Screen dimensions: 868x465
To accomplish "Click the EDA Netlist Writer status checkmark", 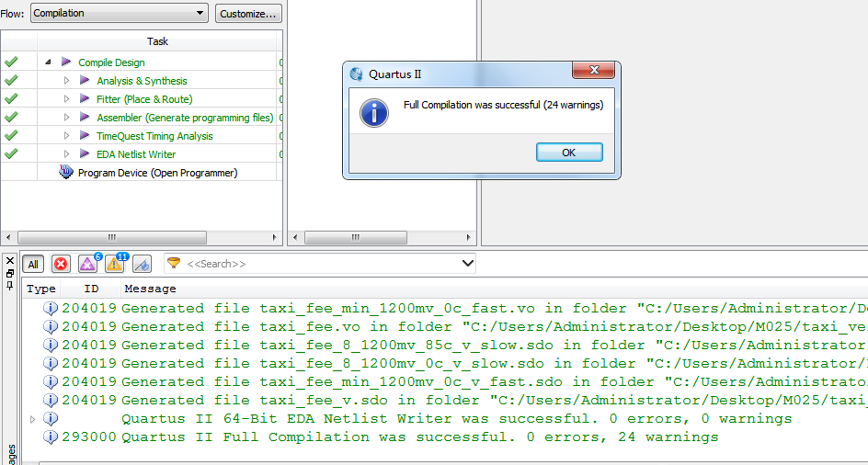I will pos(10,153).
